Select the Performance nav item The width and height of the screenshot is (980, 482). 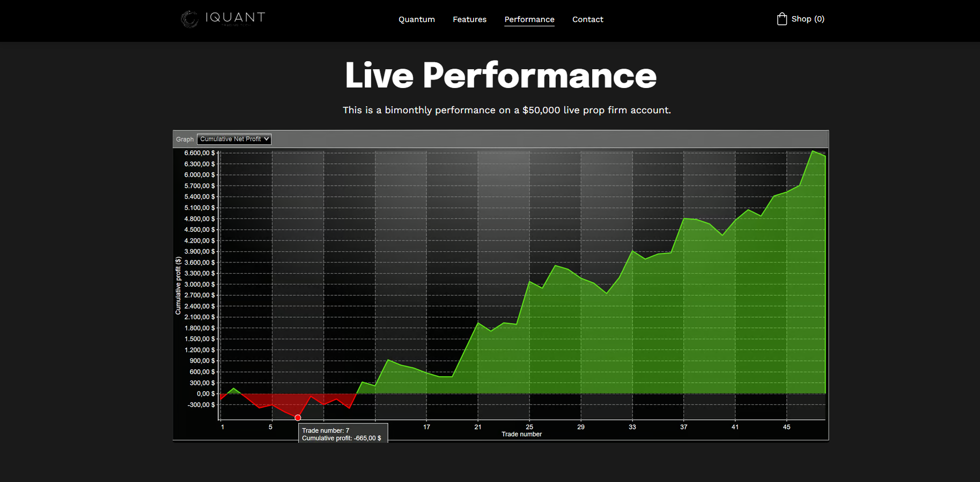click(x=529, y=19)
